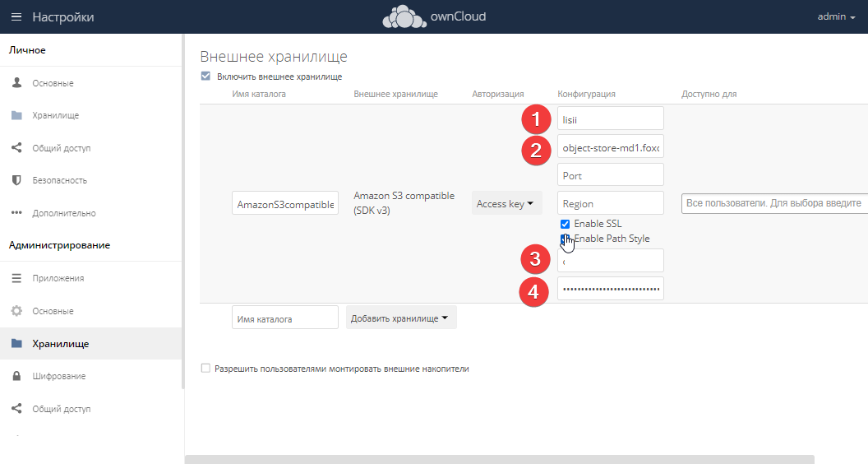Select the admin Хранилище section

pyautogui.click(x=90, y=343)
